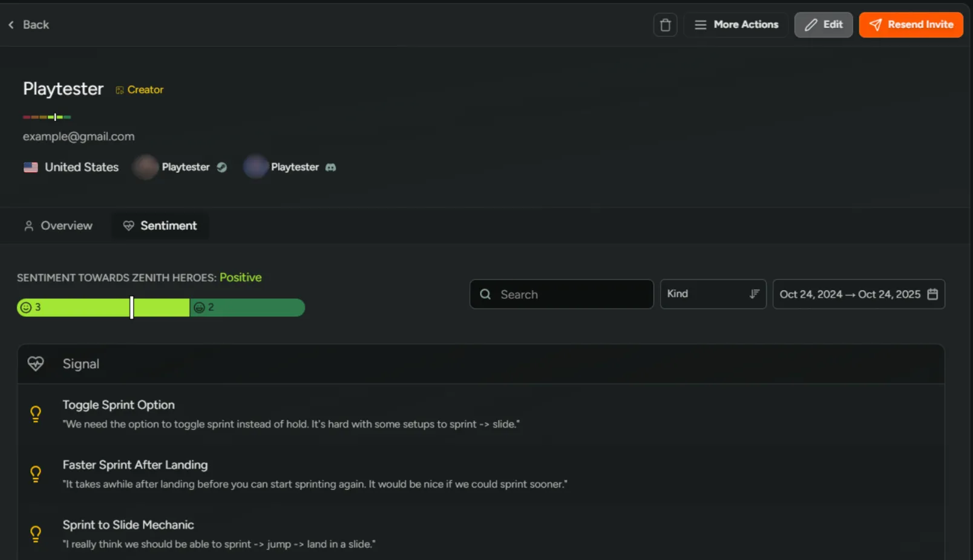The image size is (973, 560).
Task: Switch to the Sentiment tab
Action: click(160, 226)
